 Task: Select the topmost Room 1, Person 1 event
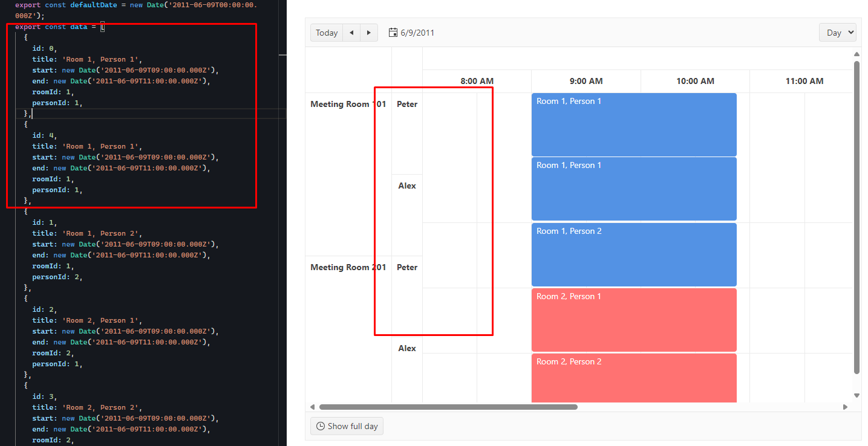633,124
